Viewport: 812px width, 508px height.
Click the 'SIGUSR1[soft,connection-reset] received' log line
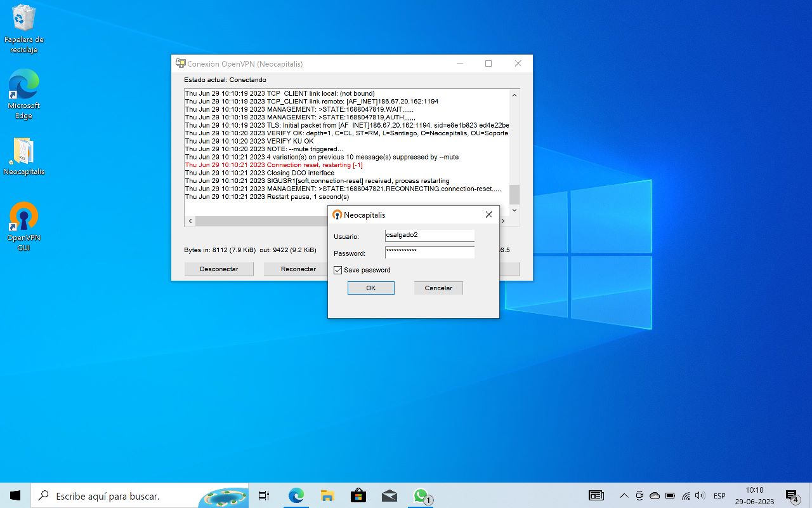click(x=317, y=181)
